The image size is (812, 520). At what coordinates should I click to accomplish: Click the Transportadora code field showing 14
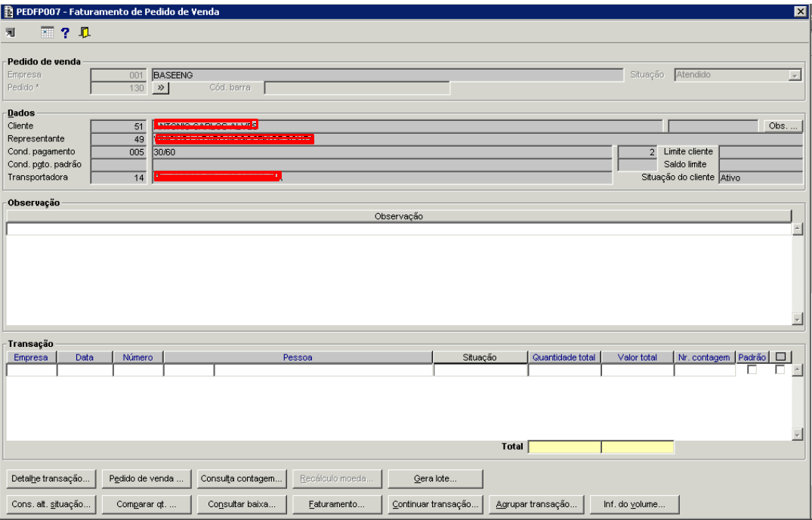(x=119, y=178)
